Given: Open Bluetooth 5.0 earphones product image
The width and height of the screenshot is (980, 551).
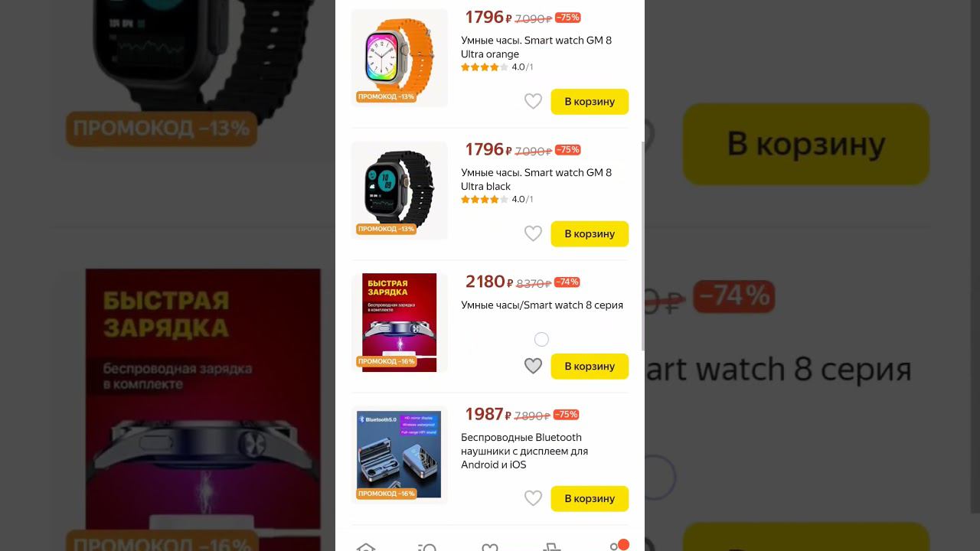Looking at the screenshot, I should tap(399, 455).
